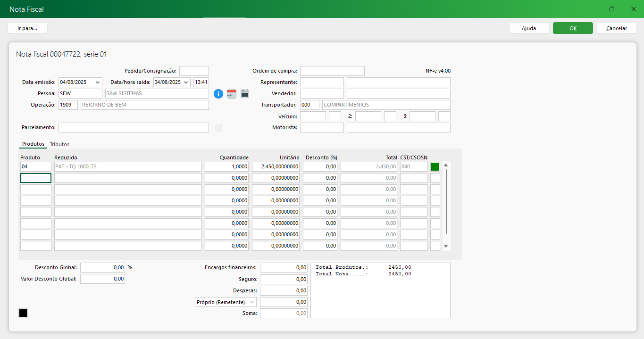Click the empty box on second product row
The height and width of the screenshot is (339, 644).
435,178
